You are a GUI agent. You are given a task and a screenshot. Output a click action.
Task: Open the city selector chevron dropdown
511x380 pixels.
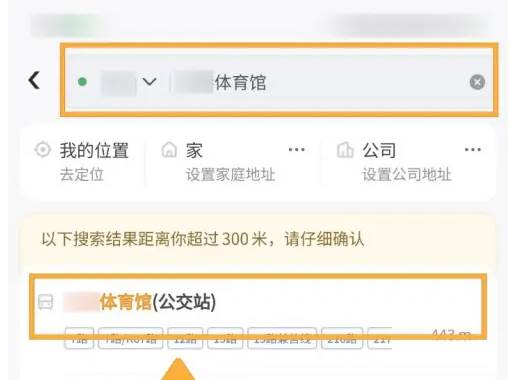coord(149,81)
